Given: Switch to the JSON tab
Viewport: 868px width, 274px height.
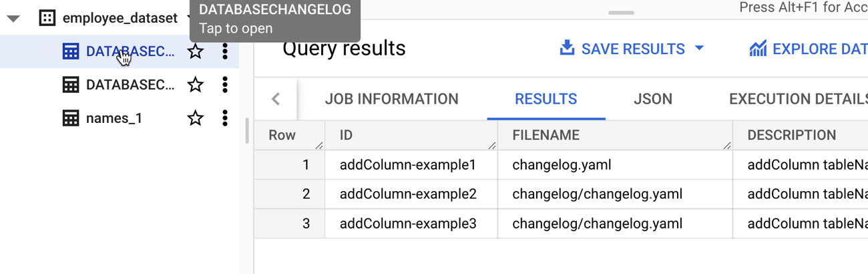Looking at the screenshot, I should (x=652, y=100).
